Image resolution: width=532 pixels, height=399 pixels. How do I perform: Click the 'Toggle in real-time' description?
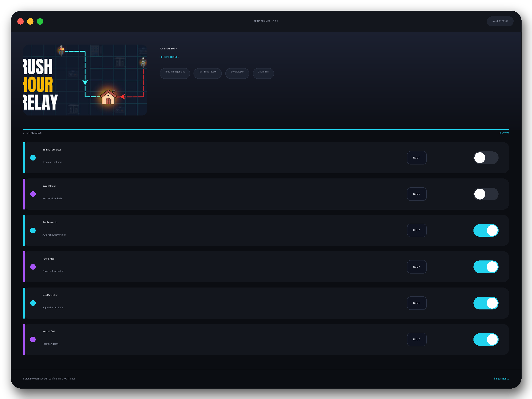[x=52, y=162]
